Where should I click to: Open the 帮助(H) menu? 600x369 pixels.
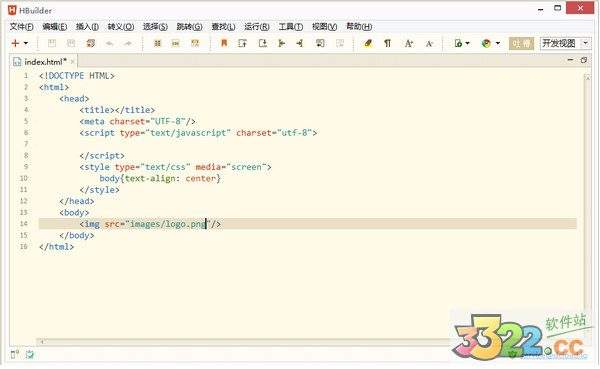359,26
